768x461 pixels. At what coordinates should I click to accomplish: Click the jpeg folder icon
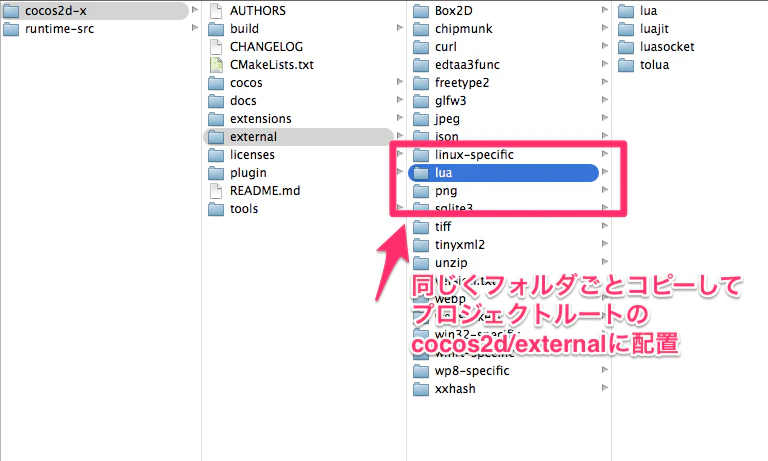click(421, 119)
